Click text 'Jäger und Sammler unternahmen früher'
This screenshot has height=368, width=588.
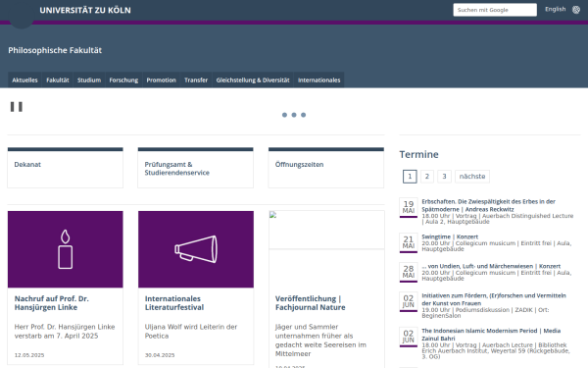click(315, 332)
